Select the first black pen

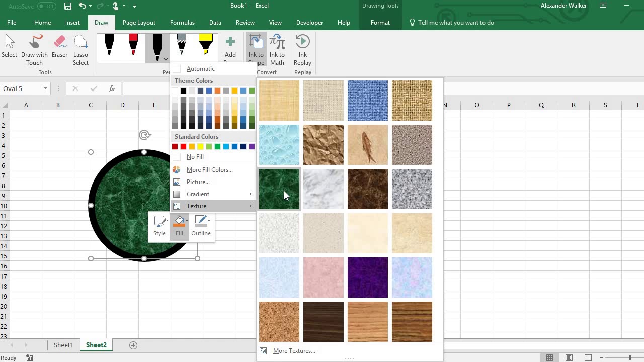point(109,45)
